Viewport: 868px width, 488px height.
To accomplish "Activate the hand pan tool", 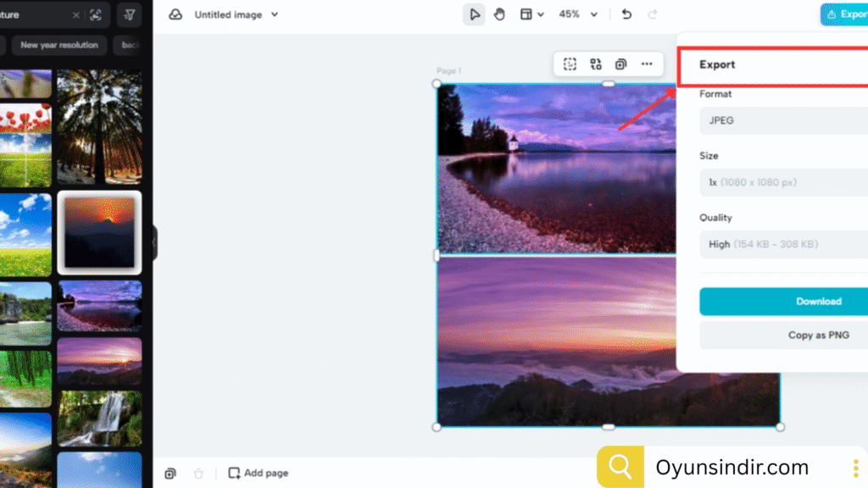I will click(499, 14).
